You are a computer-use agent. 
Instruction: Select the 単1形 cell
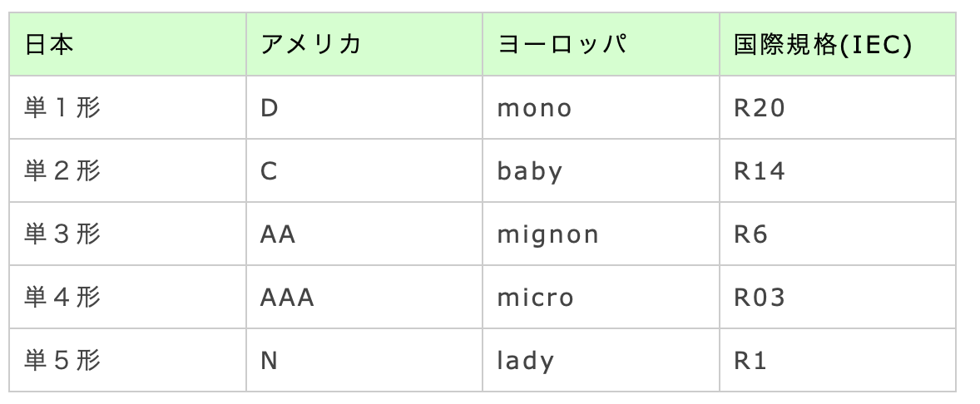pyautogui.click(x=63, y=108)
